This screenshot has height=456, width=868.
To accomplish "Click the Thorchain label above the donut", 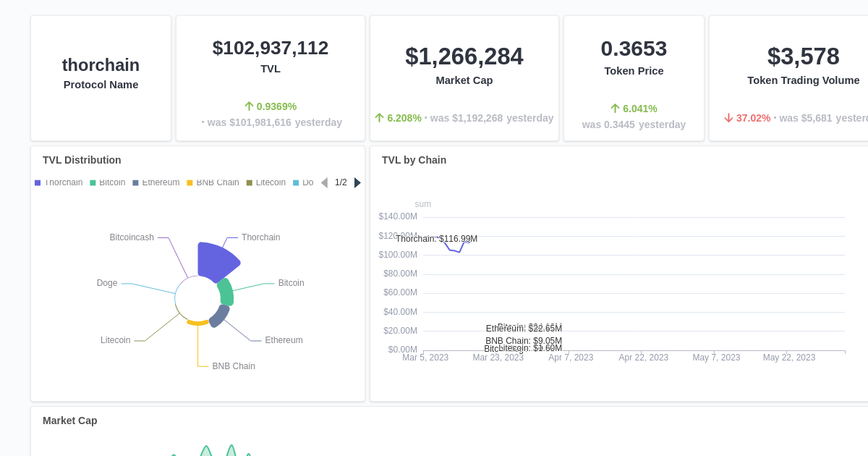I will pos(261,237).
